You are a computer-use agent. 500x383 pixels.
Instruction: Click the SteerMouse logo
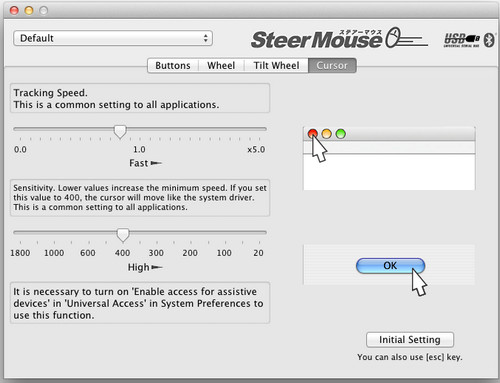[339, 38]
